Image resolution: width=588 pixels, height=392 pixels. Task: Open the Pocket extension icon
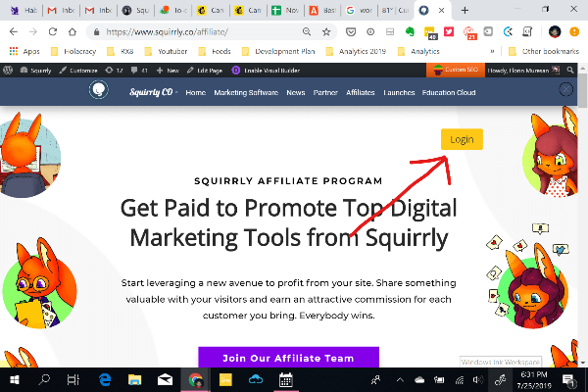[351, 32]
